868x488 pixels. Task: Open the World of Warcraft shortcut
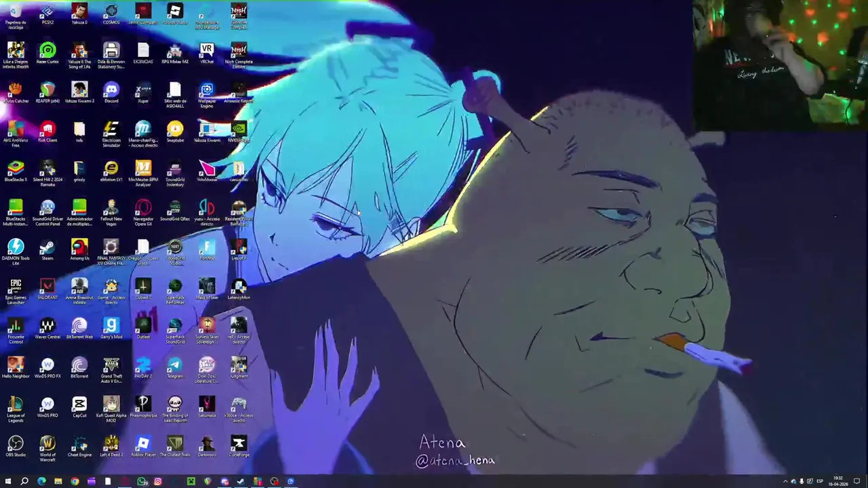47,449
